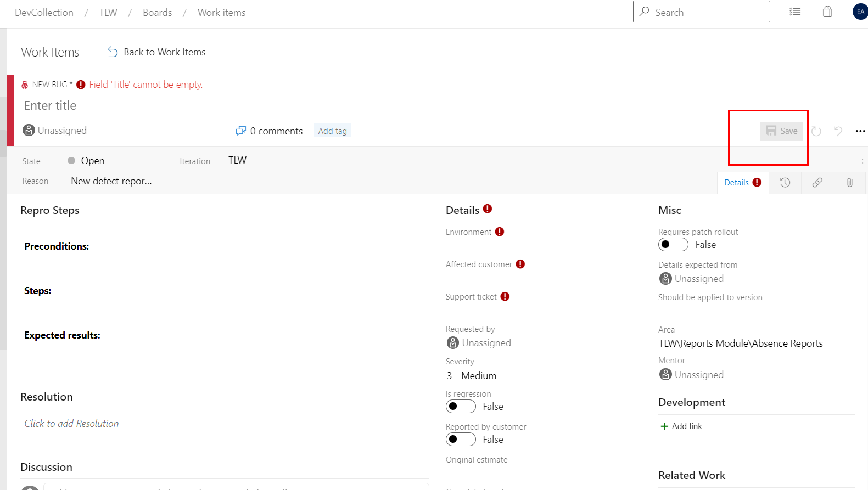Click the title error warning icon
The image size is (868, 490).
(81, 85)
